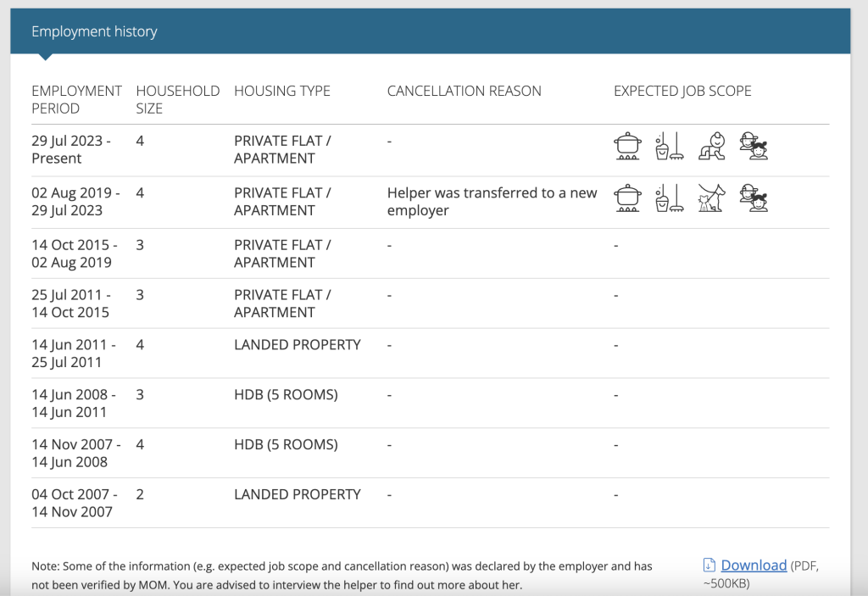Click housekeeping mop icon in 29 Jul 2023 row
This screenshot has height=596, width=868.
click(x=670, y=146)
